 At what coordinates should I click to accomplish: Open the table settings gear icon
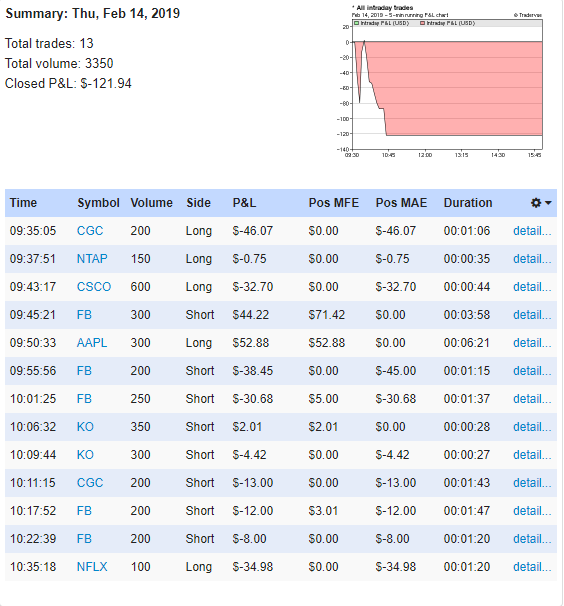(x=535, y=203)
